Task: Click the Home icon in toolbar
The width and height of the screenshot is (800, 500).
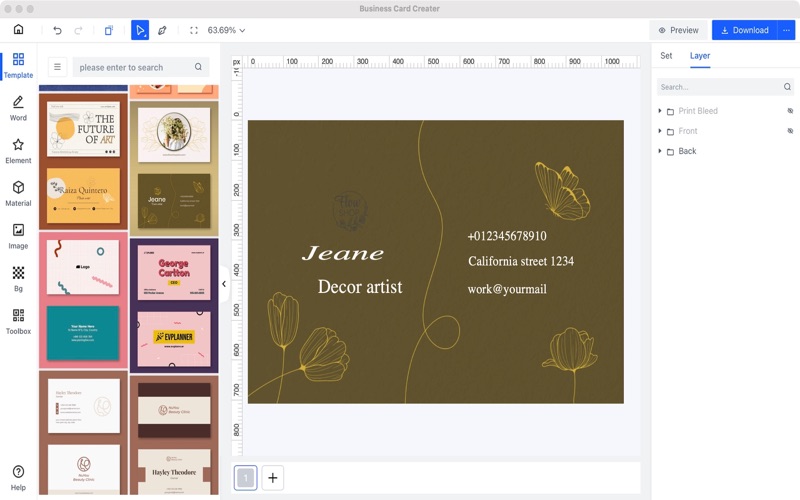Action: (18, 30)
